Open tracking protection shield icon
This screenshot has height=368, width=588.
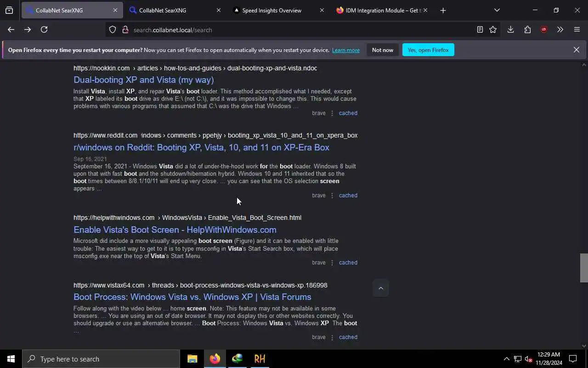click(x=113, y=29)
